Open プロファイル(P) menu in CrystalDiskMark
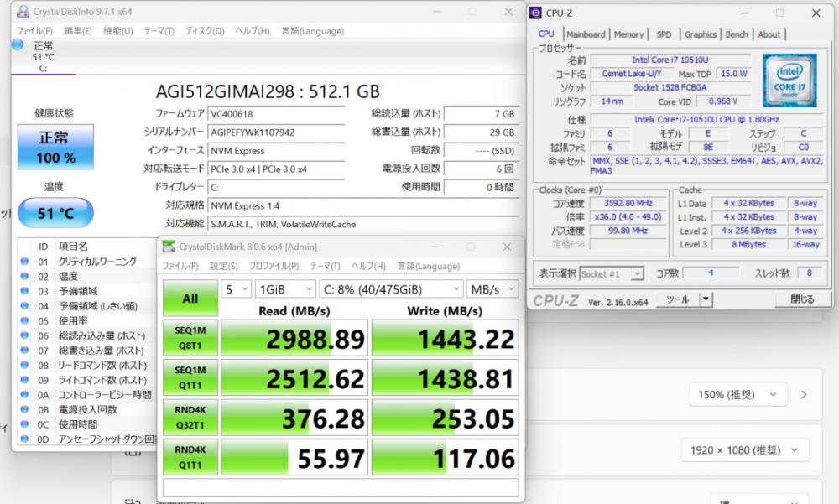 tap(274, 266)
